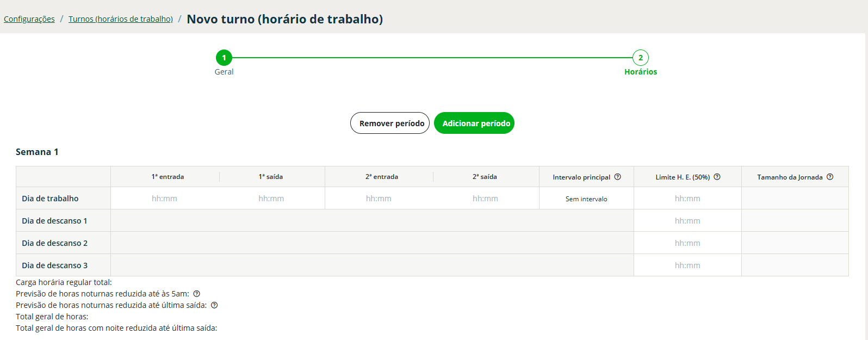Edit Limite H. E. field for Dia de descanso 3
The image size is (868, 340).
point(687,265)
